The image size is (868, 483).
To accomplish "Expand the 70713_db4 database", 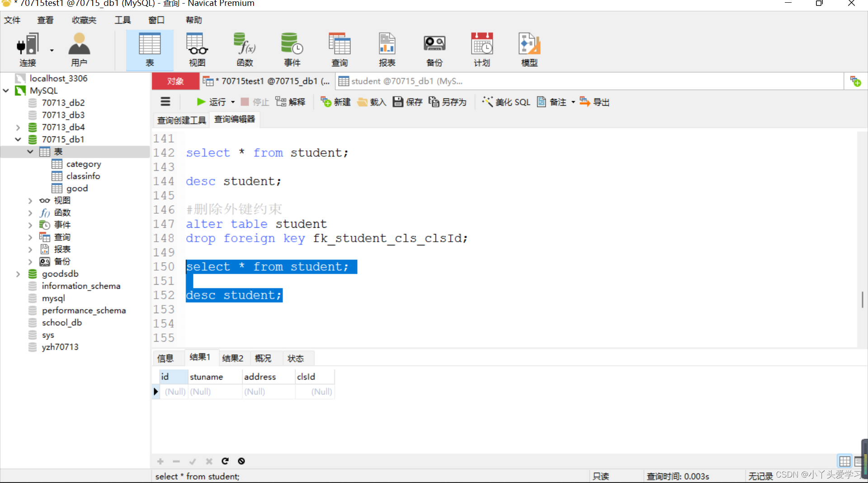I will click(18, 127).
